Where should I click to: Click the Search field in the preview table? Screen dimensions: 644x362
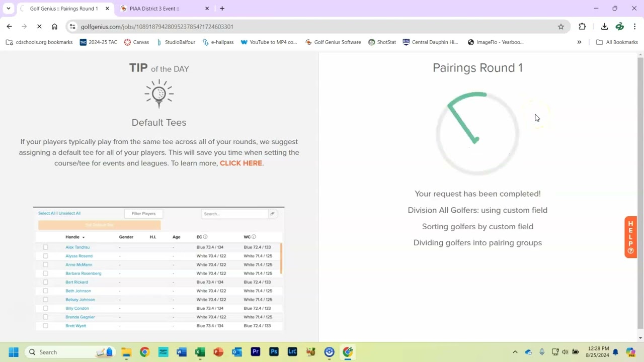click(x=235, y=214)
